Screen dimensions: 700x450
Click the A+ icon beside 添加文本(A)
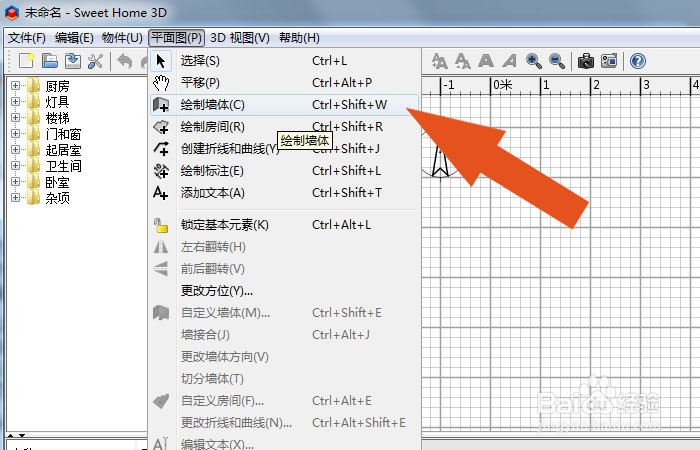pos(161,193)
